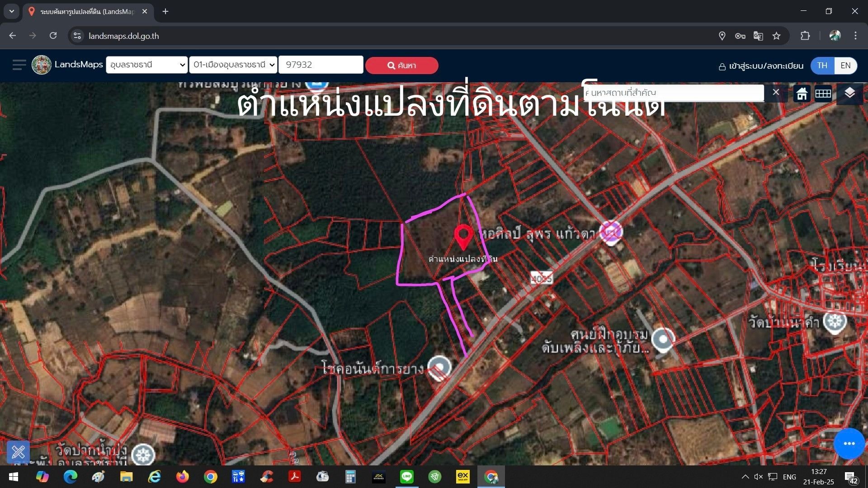868x488 pixels.
Task: Open the province dropdown showing อุบลราชธานี
Action: pyautogui.click(x=146, y=65)
